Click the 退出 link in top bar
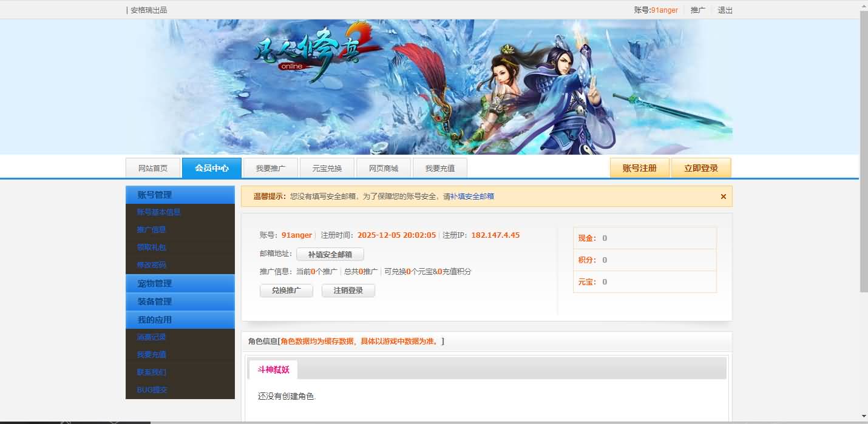 pos(725,10)
